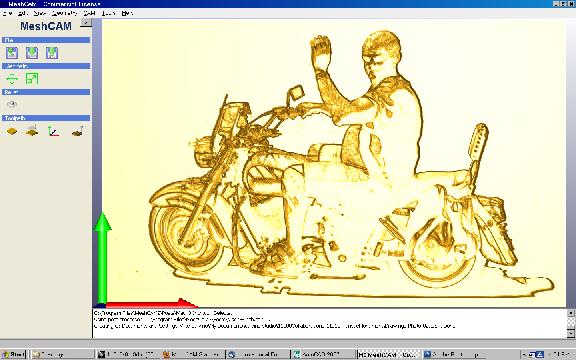
Task: Click the third icon in File section
Action: pos(52,53)
